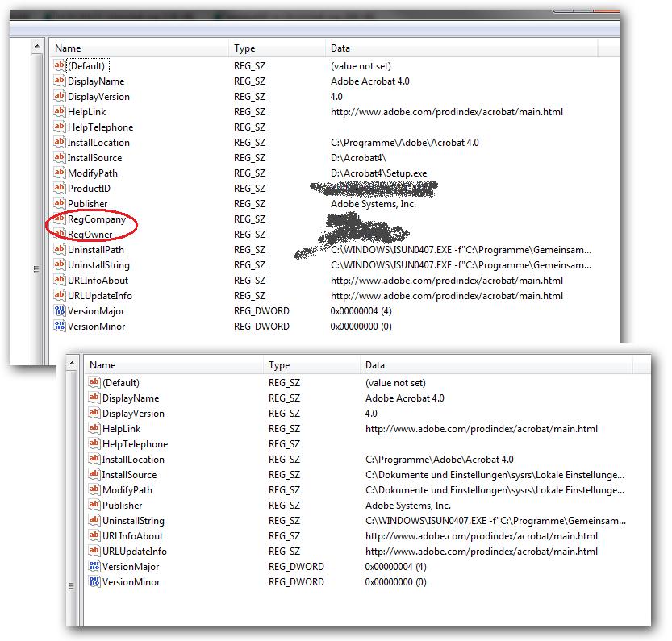Click the string icon beside DisplayName in upper list

59,81
